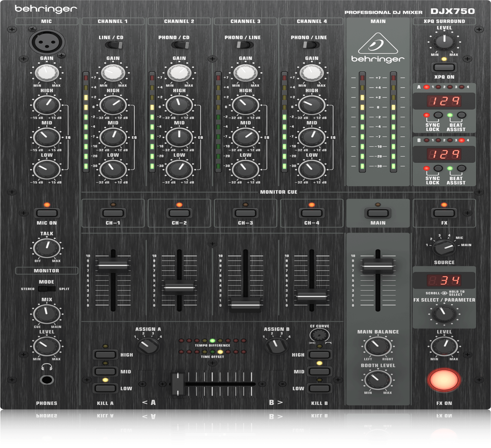Select the MAIN monitor cue button

[378, 213]
